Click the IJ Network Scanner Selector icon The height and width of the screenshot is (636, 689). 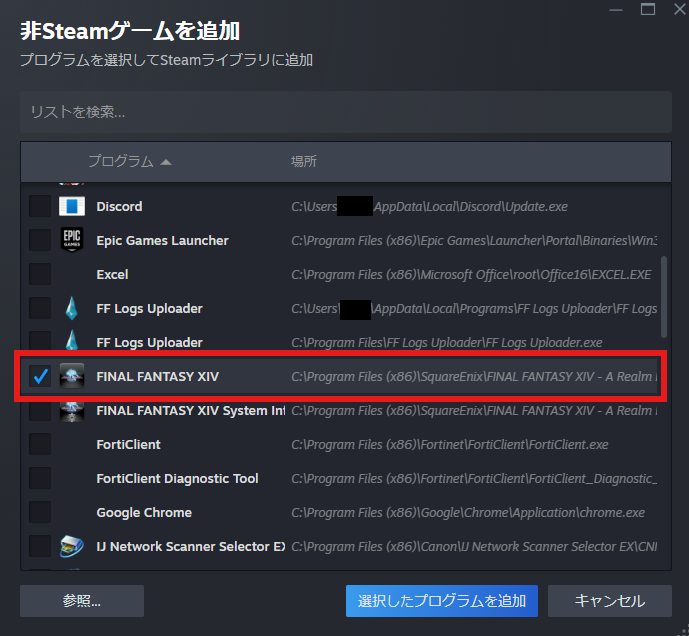point(72,546)
